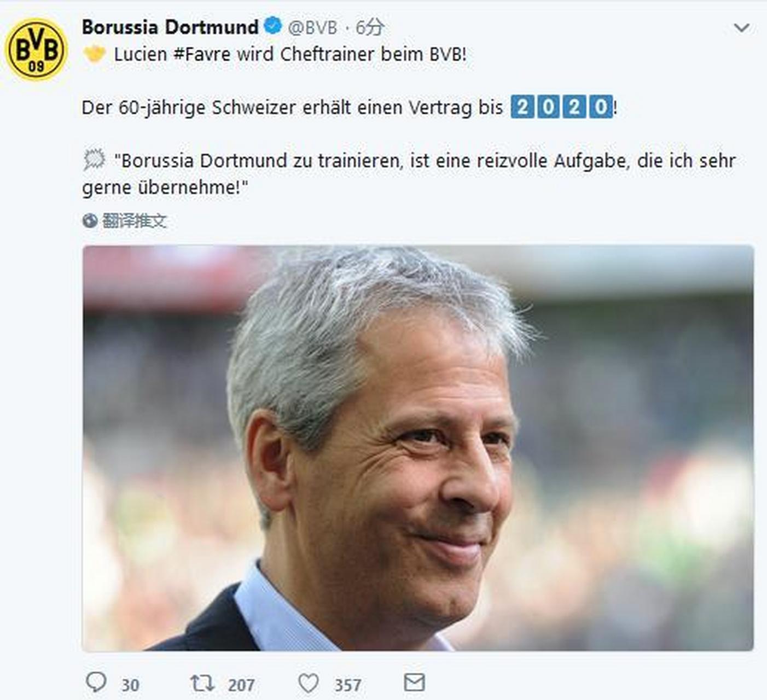Click the envelope direct message icon
Screen dimensions: 767x700
(x=414, y=682)
